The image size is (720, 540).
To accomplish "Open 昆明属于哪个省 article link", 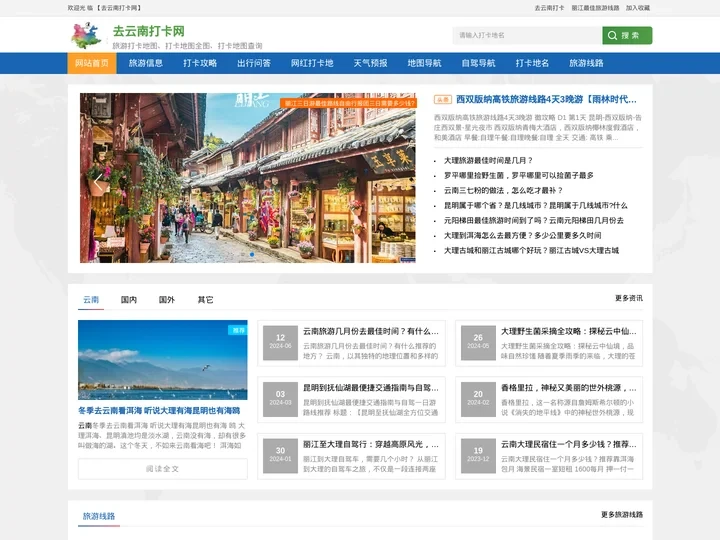I will 535,205.
